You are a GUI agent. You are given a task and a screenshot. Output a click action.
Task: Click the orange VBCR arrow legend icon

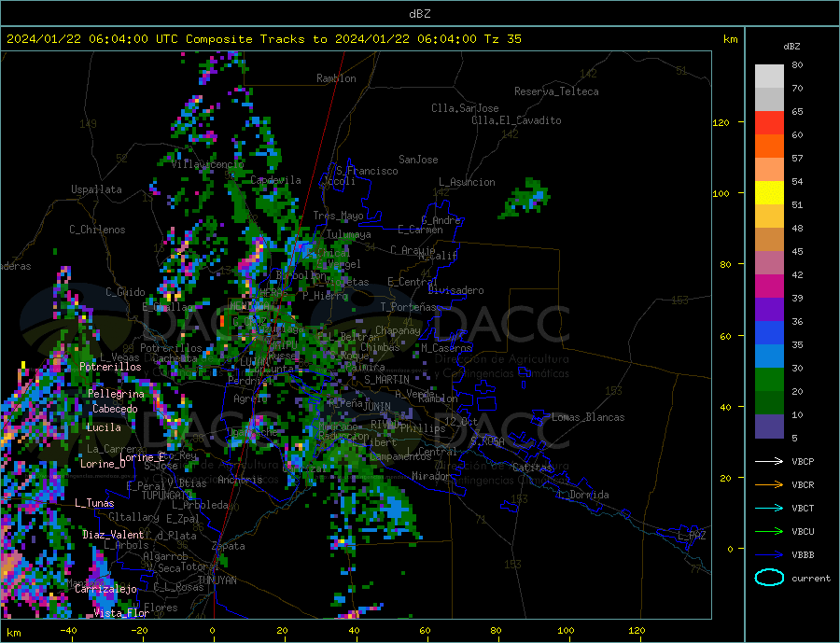(769, 485)
